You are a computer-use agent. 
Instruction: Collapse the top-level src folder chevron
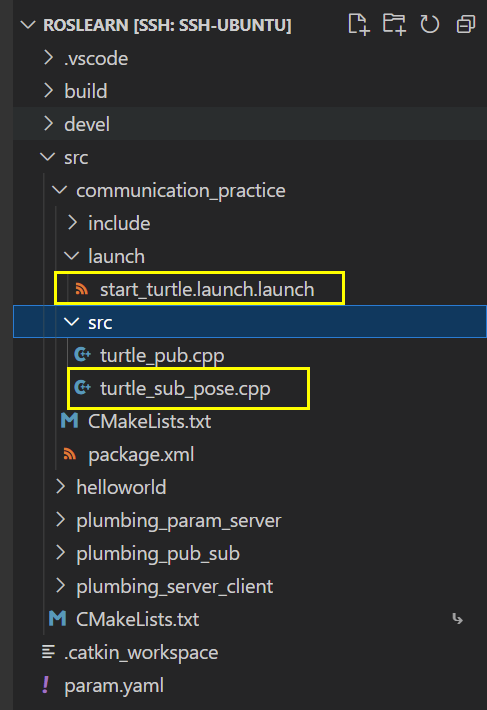(48, 157)
